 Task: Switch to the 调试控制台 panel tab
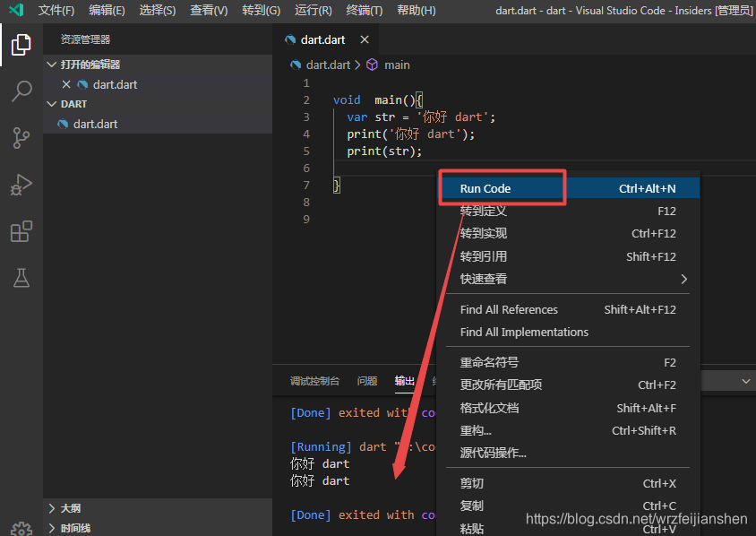(x=314, y=381)
